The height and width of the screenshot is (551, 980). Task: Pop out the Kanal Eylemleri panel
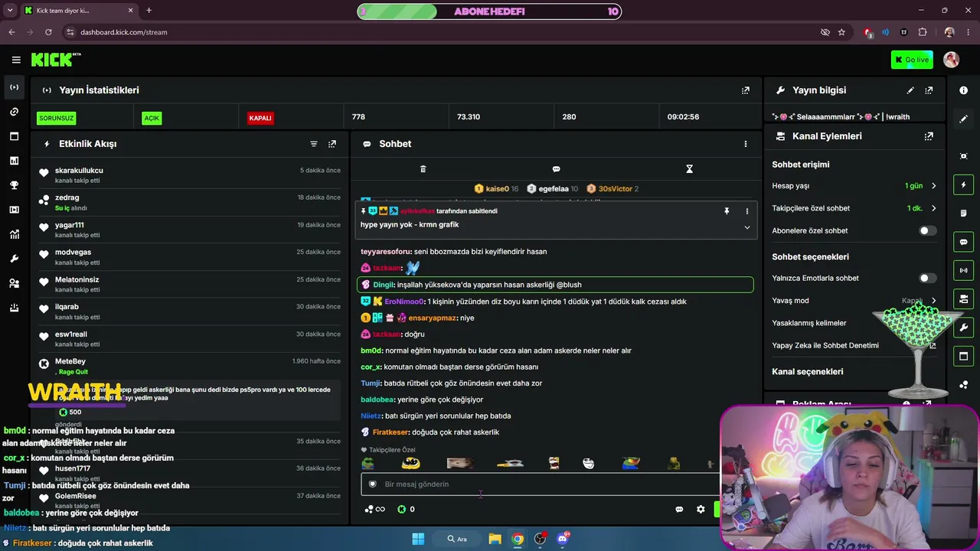929,136
